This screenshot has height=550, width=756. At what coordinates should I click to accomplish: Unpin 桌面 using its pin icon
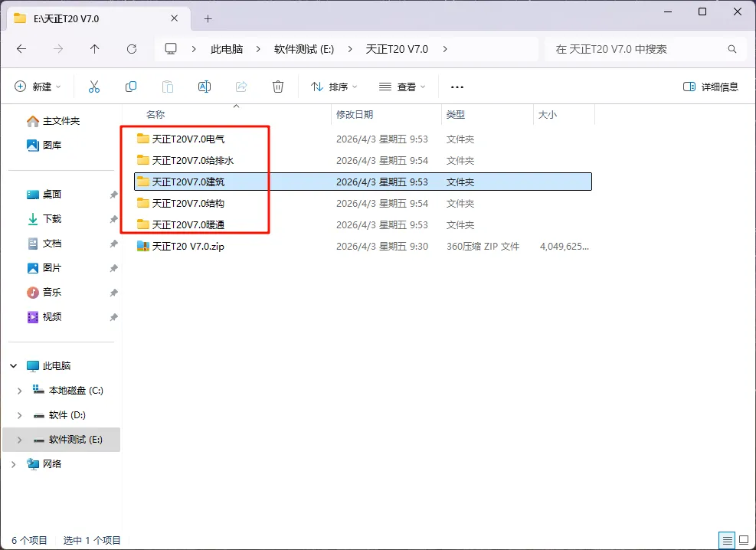pos(113,195)
